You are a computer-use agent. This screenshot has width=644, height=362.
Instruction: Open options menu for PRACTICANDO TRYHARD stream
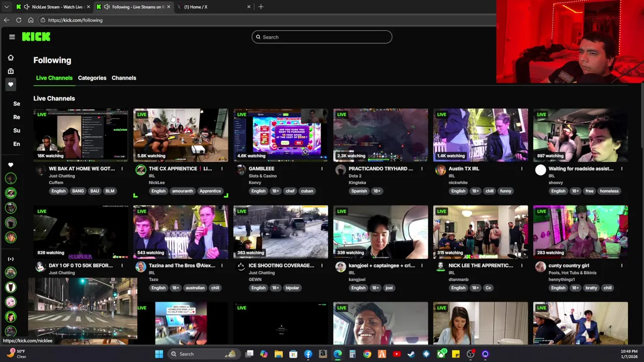click(x=422, y=168)
